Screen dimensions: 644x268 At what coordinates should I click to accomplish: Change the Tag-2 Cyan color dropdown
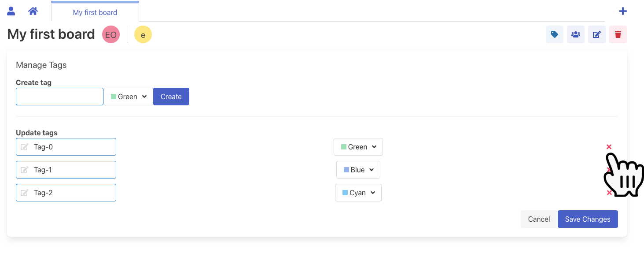click(358, 193)
